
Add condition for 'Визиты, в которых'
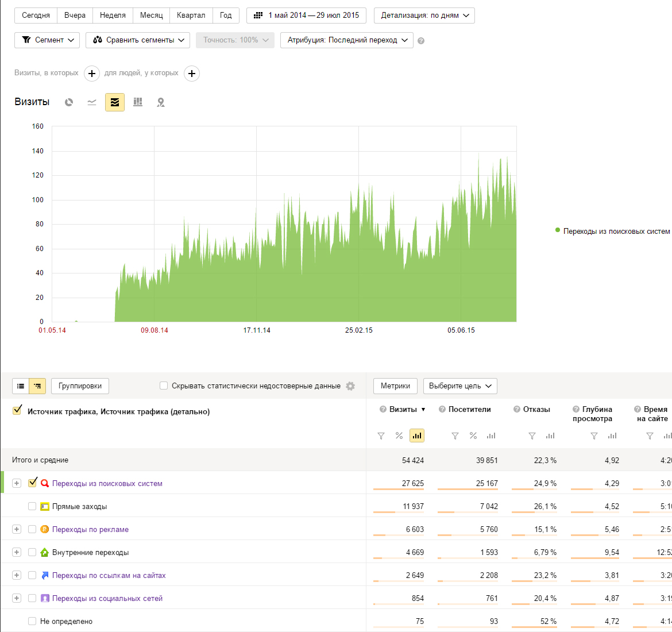[x=92, y=74]
